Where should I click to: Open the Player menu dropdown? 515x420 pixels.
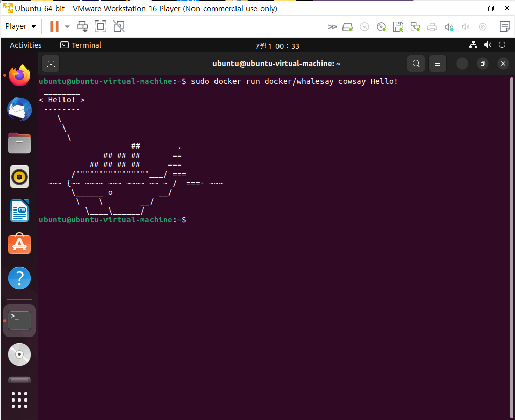point(20,26)
